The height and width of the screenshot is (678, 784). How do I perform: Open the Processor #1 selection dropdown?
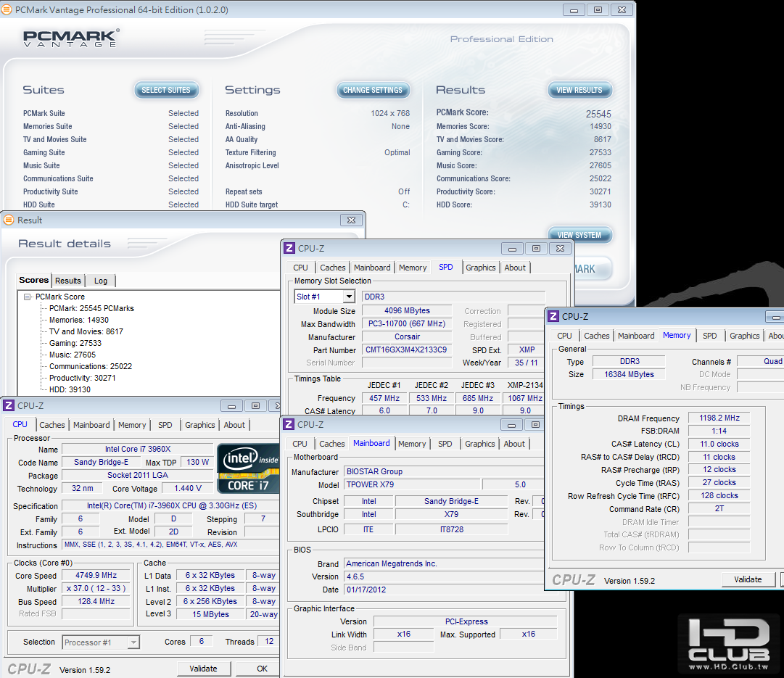[133, 642]
